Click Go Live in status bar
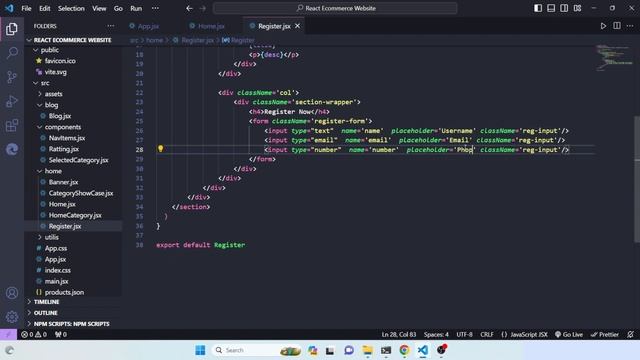The height and width of the screenshot is (360, 640). coord(569,334)
